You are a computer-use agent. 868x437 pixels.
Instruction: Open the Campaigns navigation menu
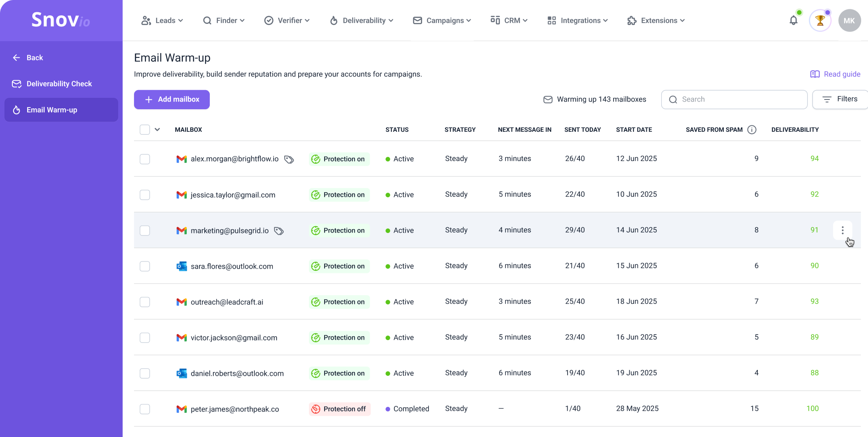pyautogui.click(x=442, y=20)
